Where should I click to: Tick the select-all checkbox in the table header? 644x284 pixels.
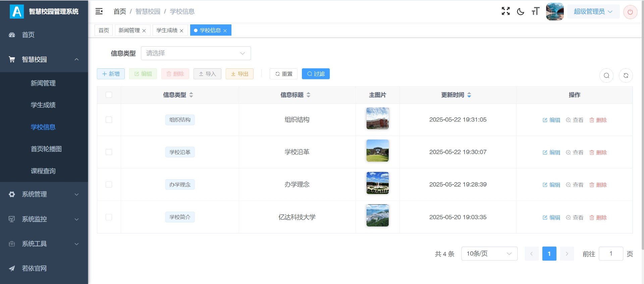(x=109, y=95)
